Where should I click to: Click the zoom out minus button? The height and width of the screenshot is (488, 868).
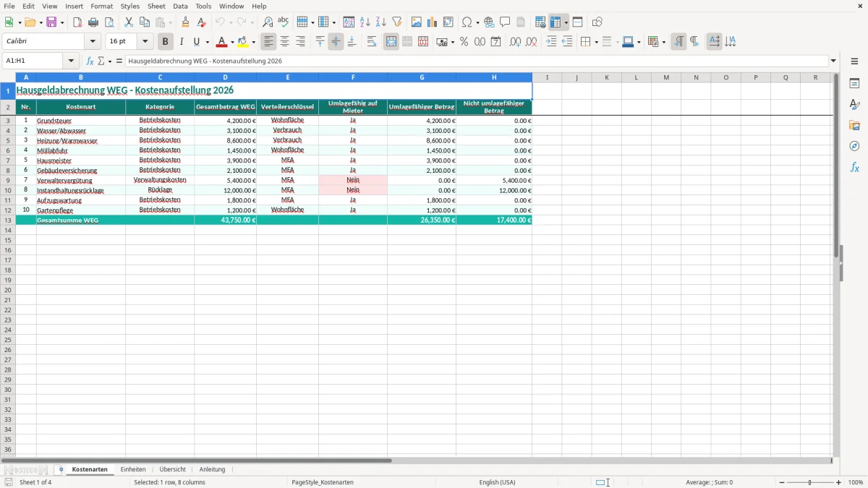coord(782,482)
